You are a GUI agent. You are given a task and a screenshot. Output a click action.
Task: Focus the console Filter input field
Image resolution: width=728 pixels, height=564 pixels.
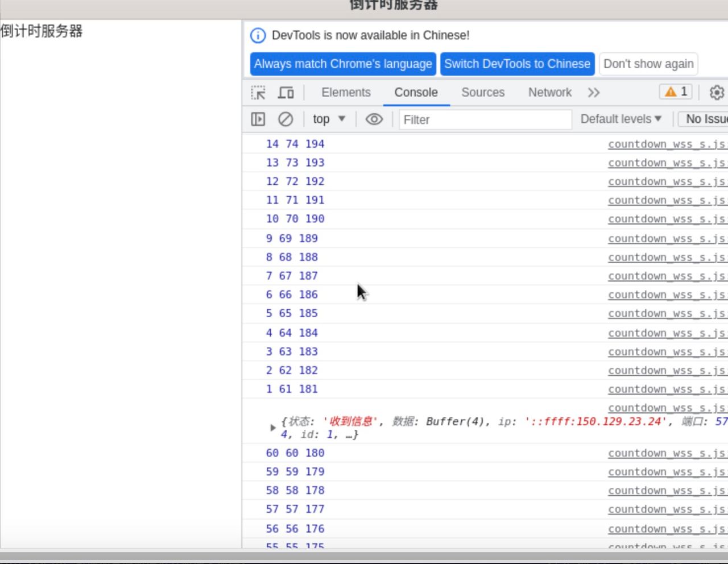coord(485,119)
